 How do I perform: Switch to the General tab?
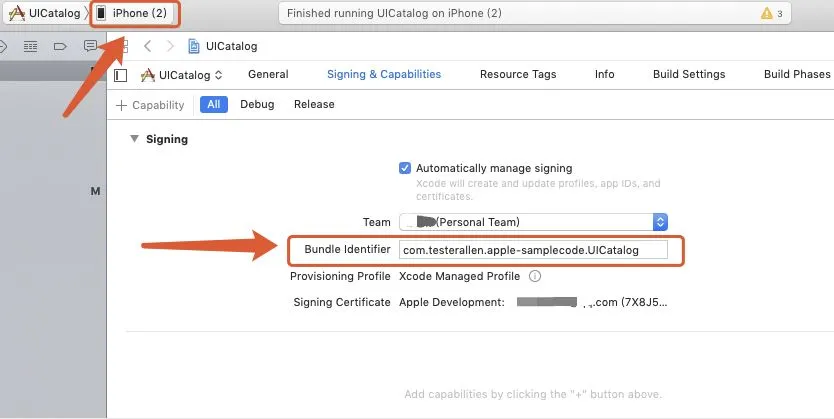click(268, 74)
